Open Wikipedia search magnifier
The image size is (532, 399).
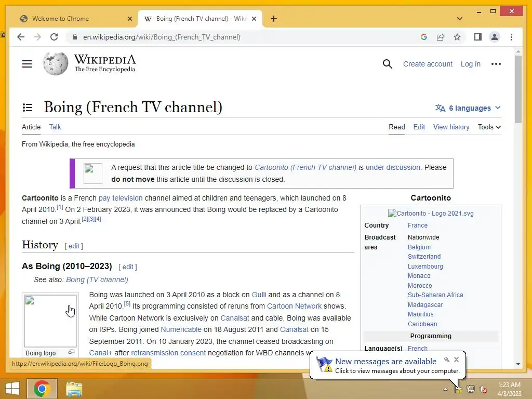click(387, 64)
